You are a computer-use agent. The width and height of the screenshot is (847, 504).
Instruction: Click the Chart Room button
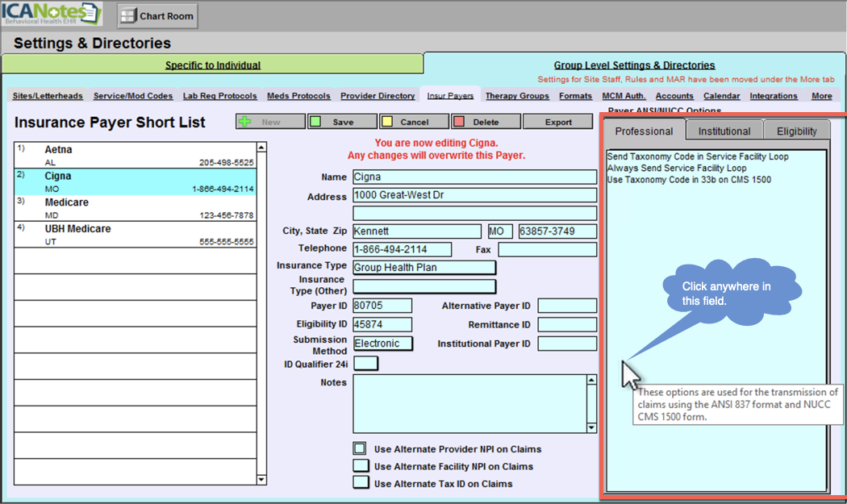[x=157, y=15]
